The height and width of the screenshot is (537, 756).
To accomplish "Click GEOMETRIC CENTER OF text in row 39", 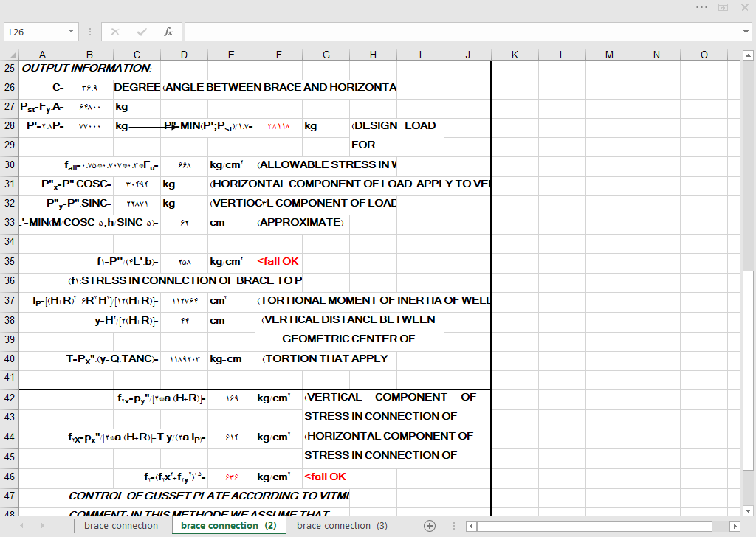I will tap(348, 339).
